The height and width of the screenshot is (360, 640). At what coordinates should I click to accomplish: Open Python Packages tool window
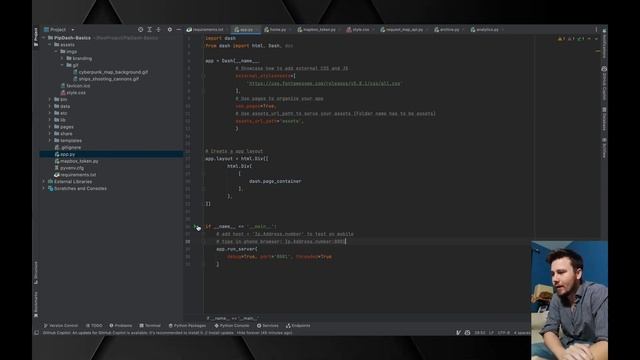click(187, 325)
